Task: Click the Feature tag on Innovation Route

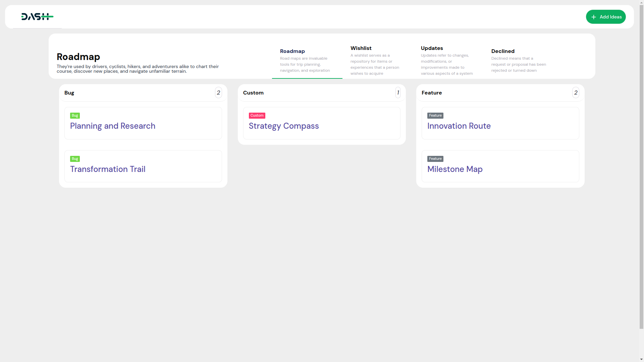Action: point(435,116)
